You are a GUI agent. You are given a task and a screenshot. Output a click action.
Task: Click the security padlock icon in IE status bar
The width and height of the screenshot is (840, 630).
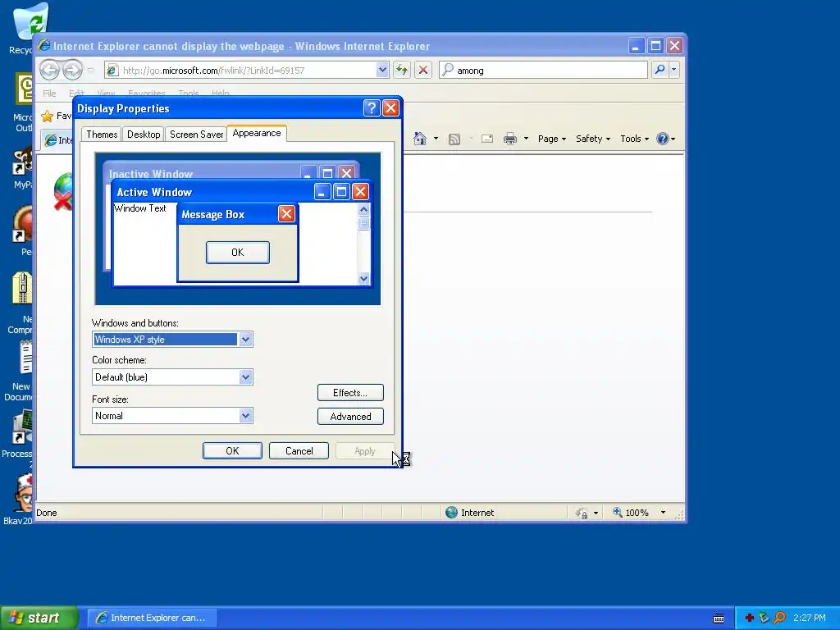(582, 514)
